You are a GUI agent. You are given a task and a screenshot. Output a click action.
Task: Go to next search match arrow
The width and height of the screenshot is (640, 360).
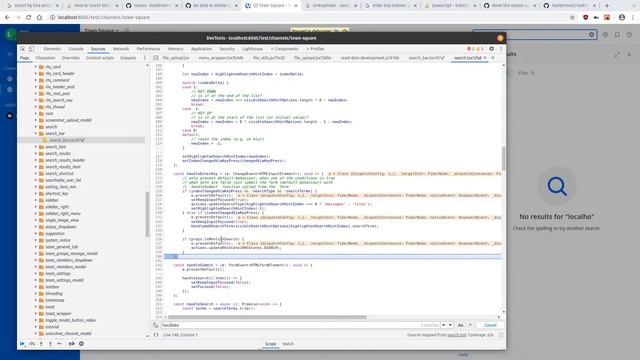[x=450, y=325]
